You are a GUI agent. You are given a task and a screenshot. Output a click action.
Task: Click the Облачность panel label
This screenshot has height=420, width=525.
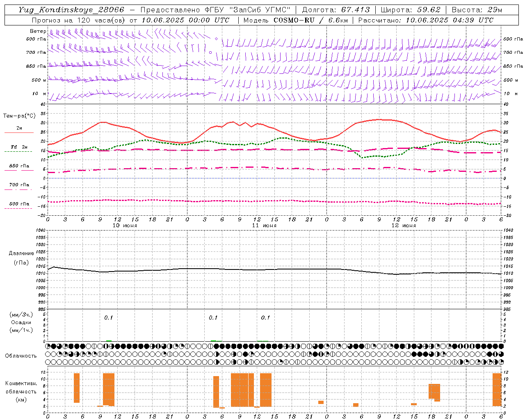point(21,356)
